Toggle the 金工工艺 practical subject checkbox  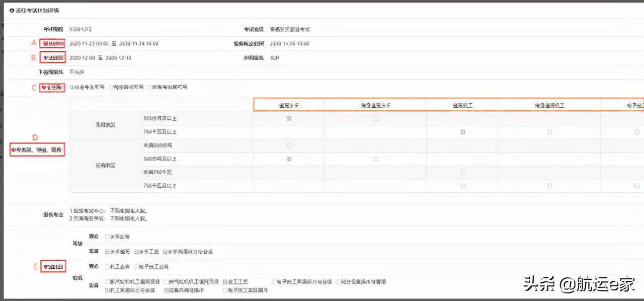click(x=225, y=282)
